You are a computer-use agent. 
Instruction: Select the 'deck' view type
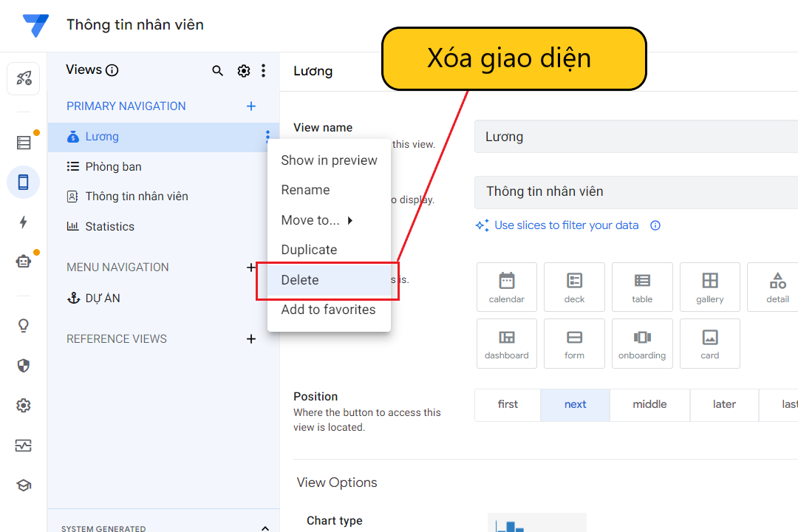pos(574,287)
